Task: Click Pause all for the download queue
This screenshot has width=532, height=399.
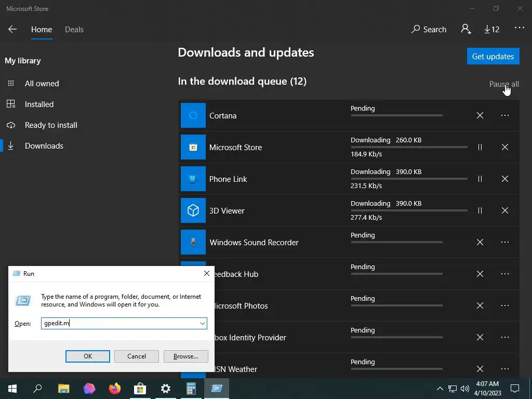Action: [x=504, y=84]
